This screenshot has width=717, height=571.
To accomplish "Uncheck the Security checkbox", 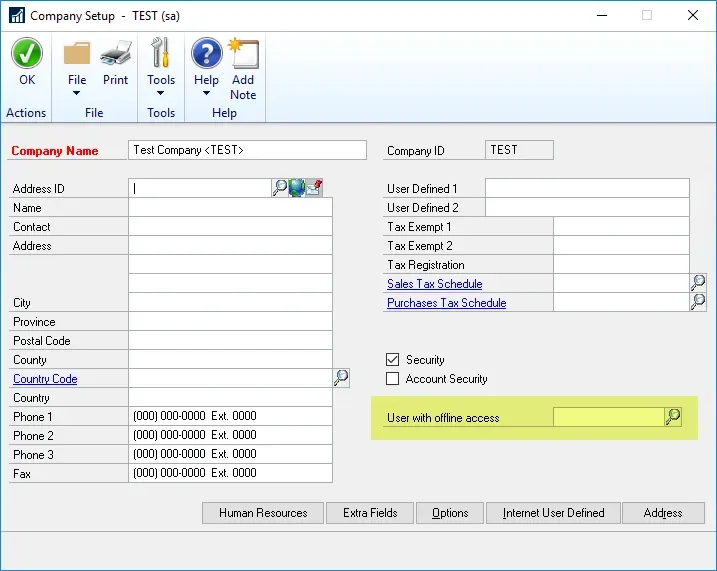I will (x=393, y=360).
